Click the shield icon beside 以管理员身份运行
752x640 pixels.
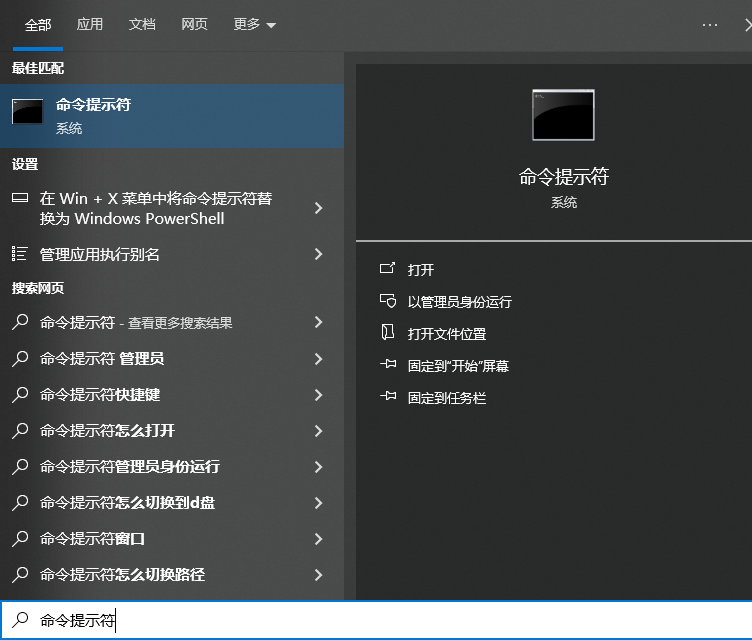coord(388,300)
